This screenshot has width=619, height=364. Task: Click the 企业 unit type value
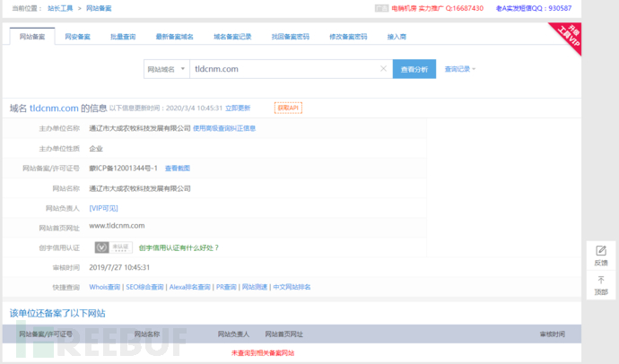(96, 148)
